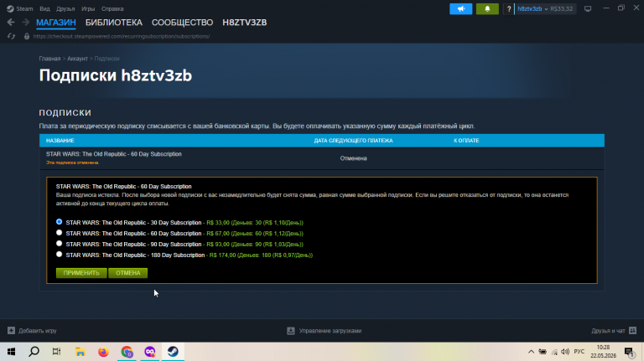Click the К ОПЛАТЕ column header
The image size is (644, 361).
coord(466,141)
